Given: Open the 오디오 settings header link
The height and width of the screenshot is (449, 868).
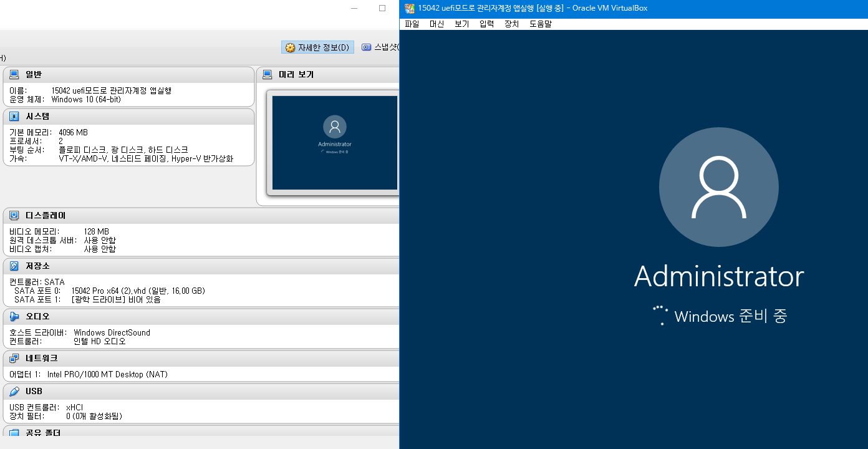Looking at the screenshot, I should [x=37, y=316].
